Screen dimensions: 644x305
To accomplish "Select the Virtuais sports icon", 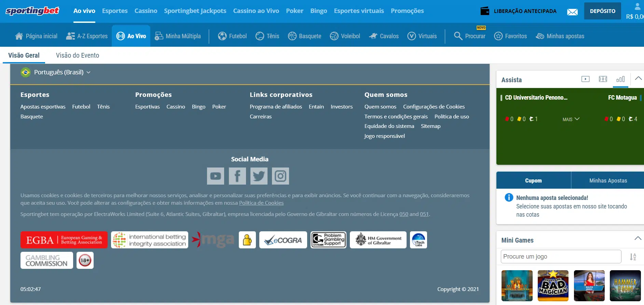I will tap(412, 36).
